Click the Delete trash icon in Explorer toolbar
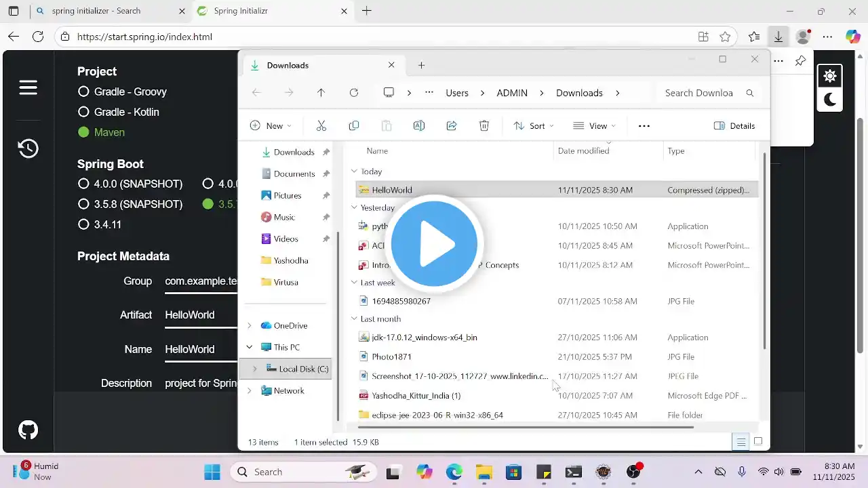Image resolution: width=868 pixels, height=488 pixels. pyautogui.click(x=484, y=125)
